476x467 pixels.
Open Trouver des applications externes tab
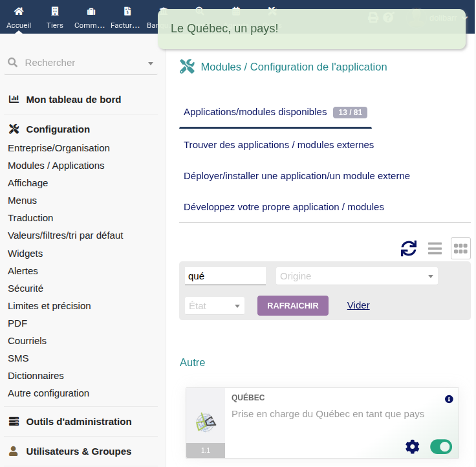point(279,145)
